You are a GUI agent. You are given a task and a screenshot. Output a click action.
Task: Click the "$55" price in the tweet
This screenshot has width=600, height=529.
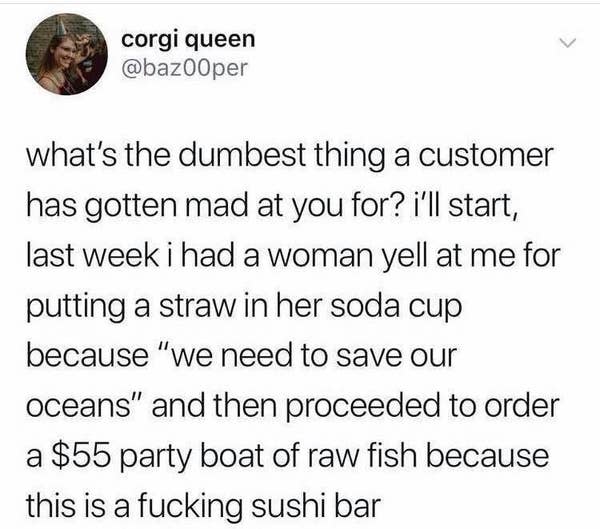pyautogui.click(x=79, y=456)
